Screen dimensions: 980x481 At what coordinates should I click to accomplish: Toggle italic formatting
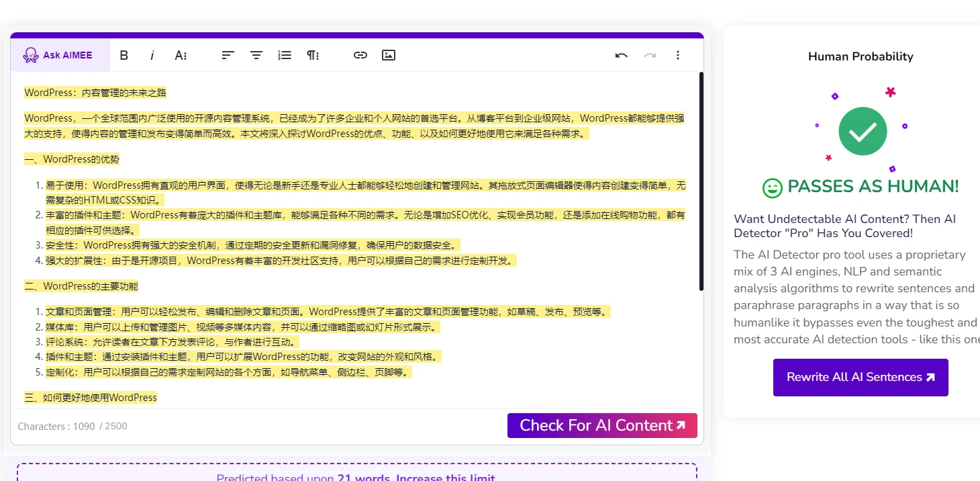tap(152, 55)
